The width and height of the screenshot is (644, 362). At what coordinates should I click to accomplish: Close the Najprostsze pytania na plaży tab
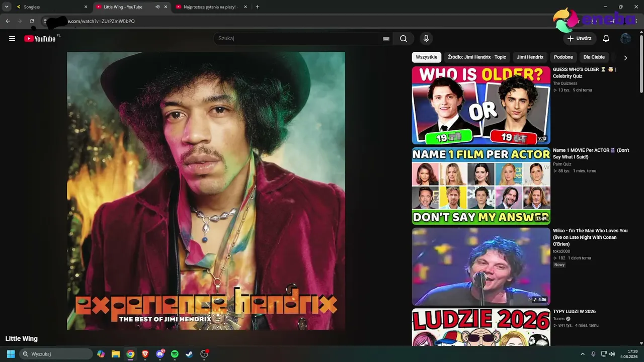click(246, 7)
